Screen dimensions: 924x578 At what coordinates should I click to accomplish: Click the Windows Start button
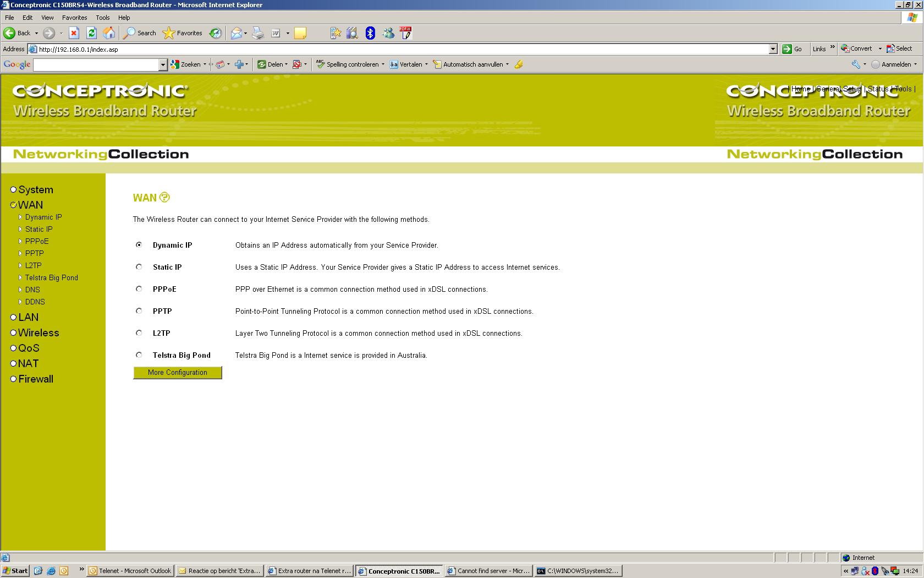pos(15,571)
